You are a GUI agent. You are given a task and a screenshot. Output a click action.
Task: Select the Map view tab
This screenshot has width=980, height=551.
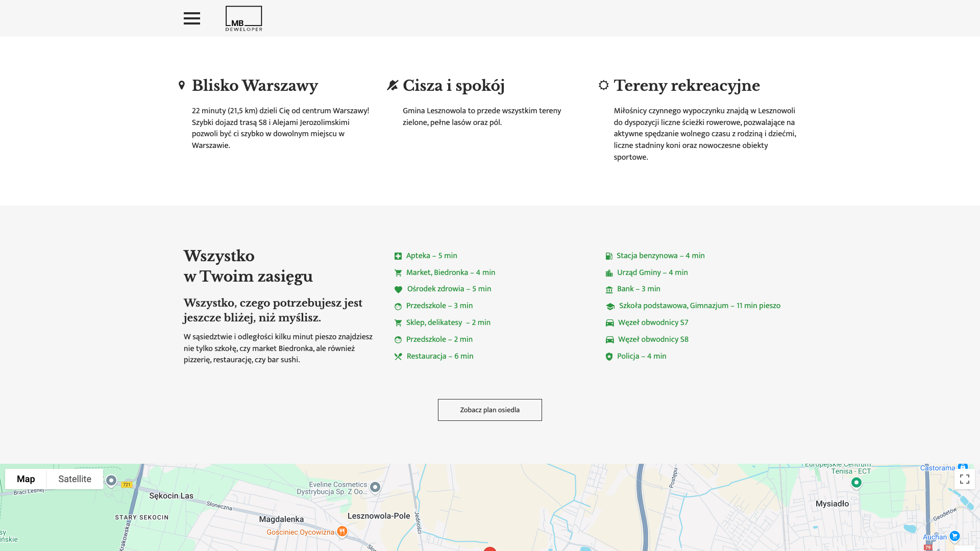(x=26, y=479)
